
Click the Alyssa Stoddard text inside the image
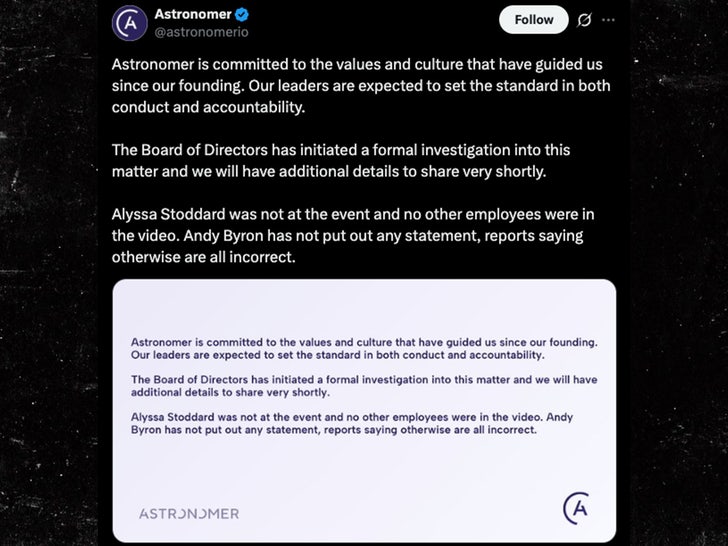tap(364, 423)
